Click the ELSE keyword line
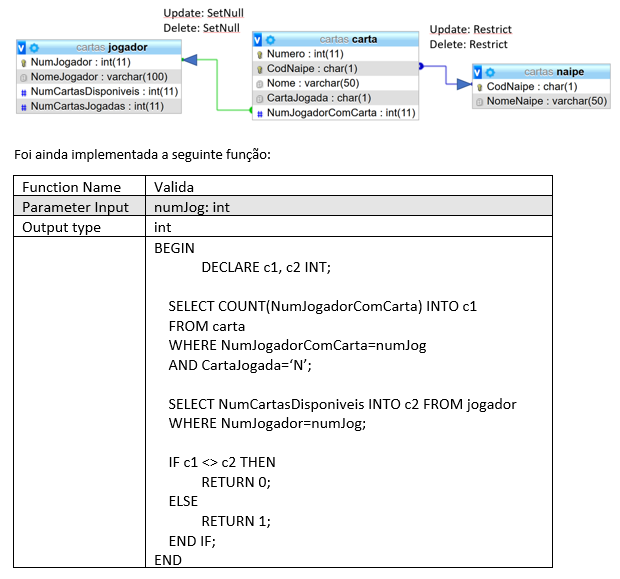Screen dimensions: 620x579 pos(183,501)
